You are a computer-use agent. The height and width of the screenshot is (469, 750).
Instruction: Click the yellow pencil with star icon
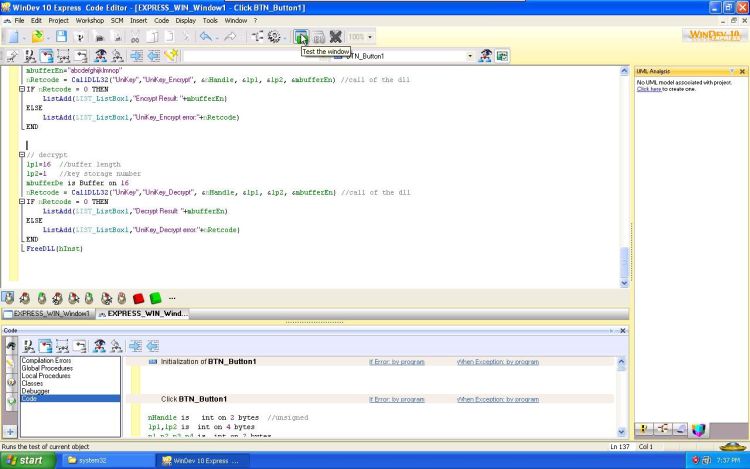pyautogui.click(x=171, y=55)
